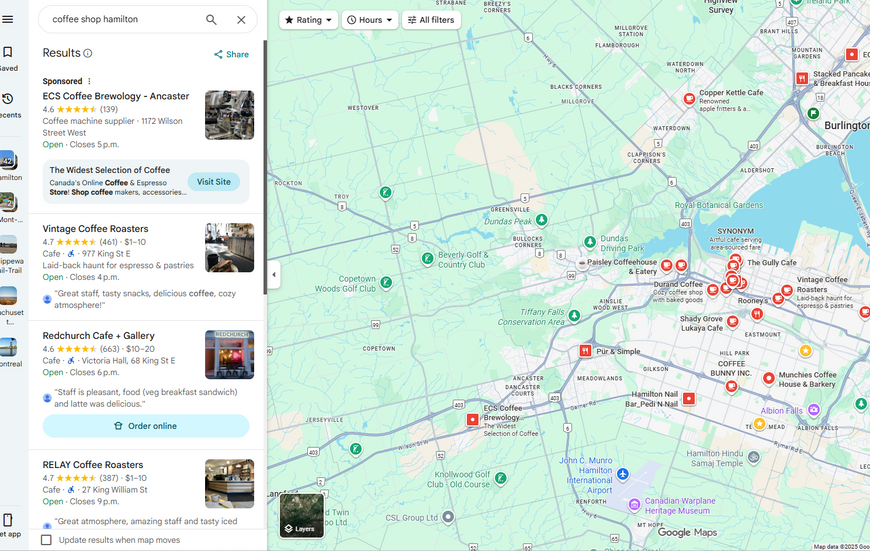Click Coffee Bunny Inc. map pin
Image resolution: width=870 pixels, height=551 pixels.
pos(732,386)
